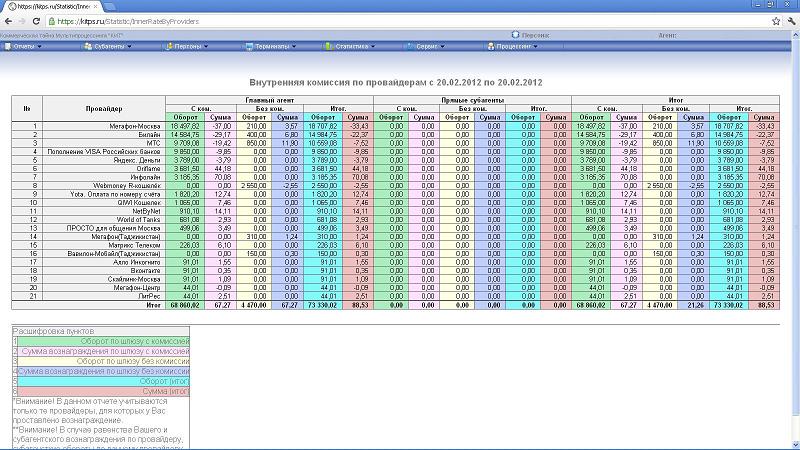The image size is (800, 450).
Task: Open the Персоны menu
Action: [187, 46]
